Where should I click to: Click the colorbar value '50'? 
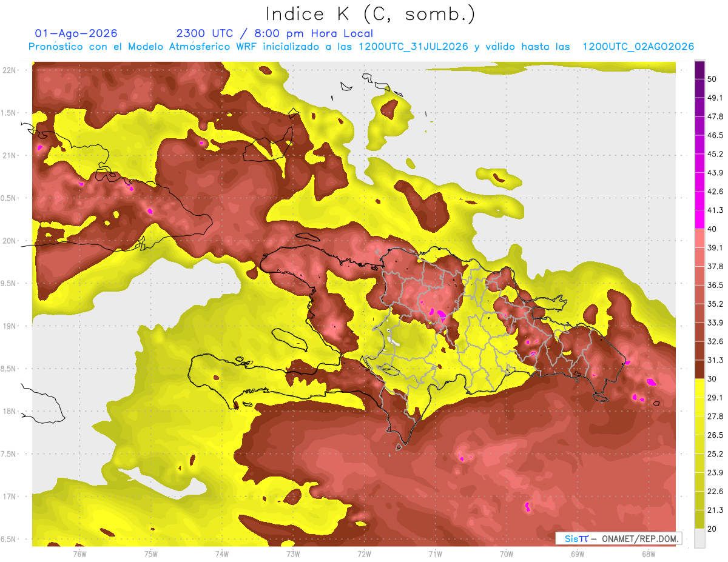[x=713, y=79]
